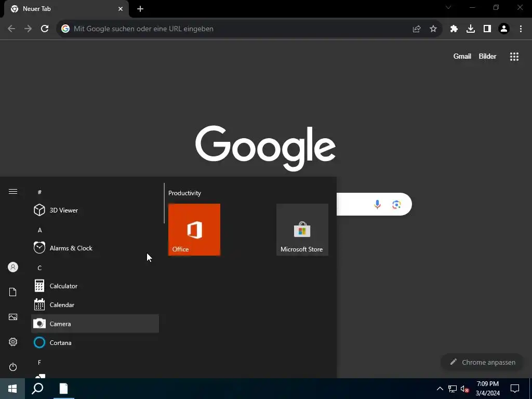Open the Office tile
The image size is (532, 399).
point(194,230)
